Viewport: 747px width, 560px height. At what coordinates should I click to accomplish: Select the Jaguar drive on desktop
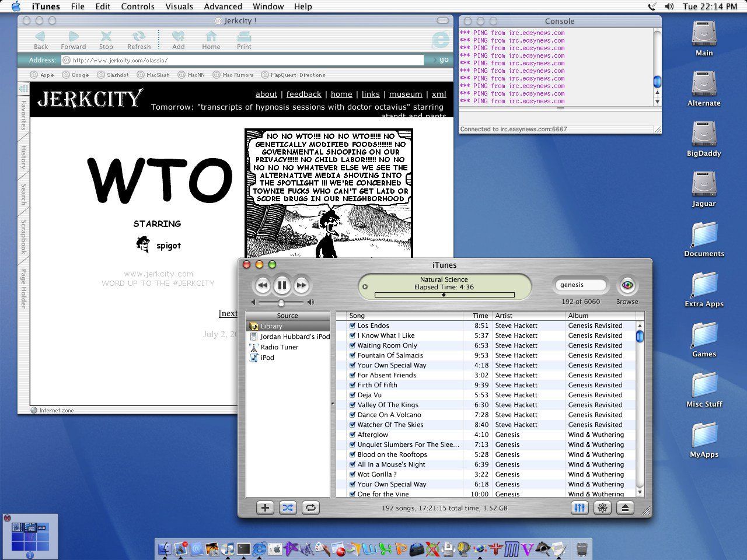[x=704, y=189]
